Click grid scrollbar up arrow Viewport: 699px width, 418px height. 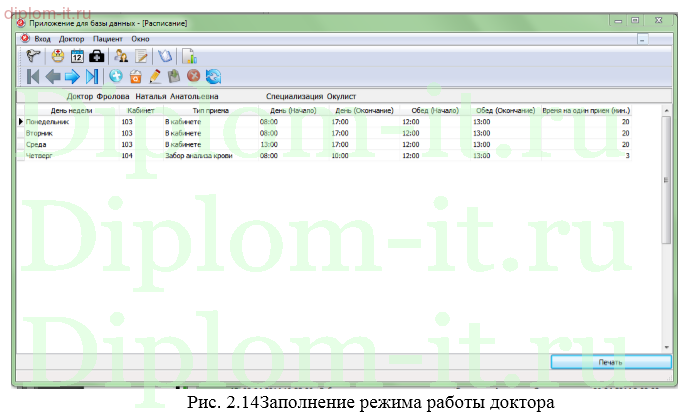pyautogui.click(x=666, y=111)
